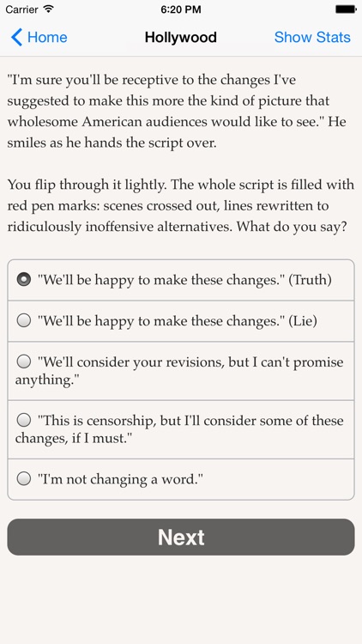This screenshot has width=362, height=644.
Task: Go back via the Home label
Action: (x=47, y=38)
